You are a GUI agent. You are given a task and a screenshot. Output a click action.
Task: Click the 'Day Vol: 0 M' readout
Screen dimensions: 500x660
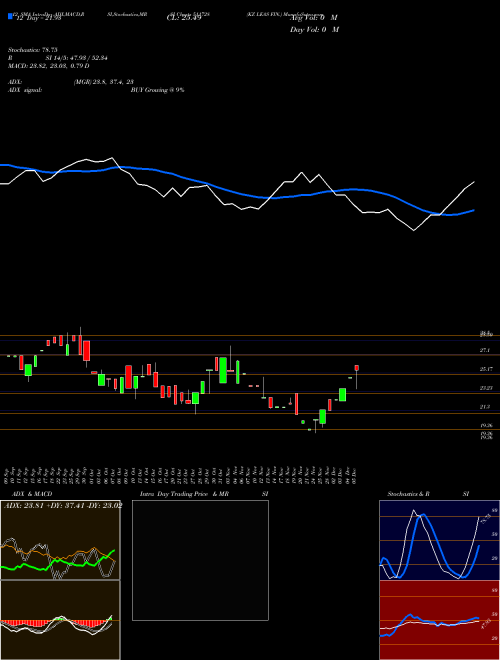(314, 29)
